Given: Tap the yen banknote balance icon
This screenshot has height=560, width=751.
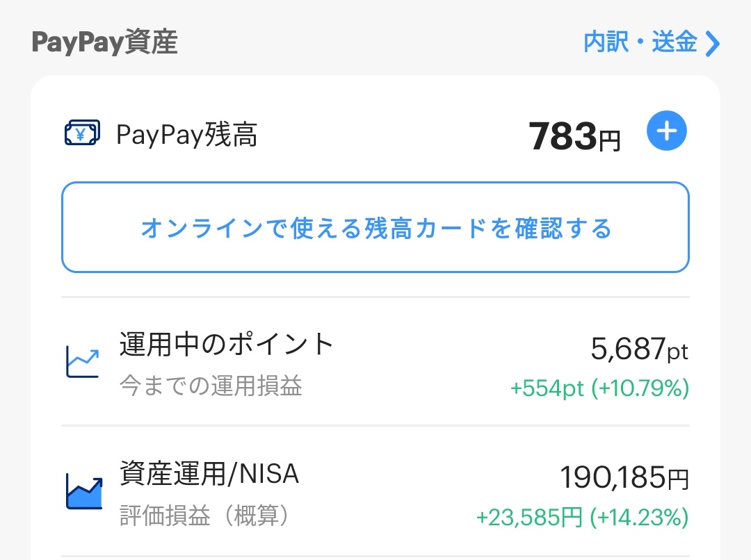Looking at the screenshot, I should click(x=82, y=133).
